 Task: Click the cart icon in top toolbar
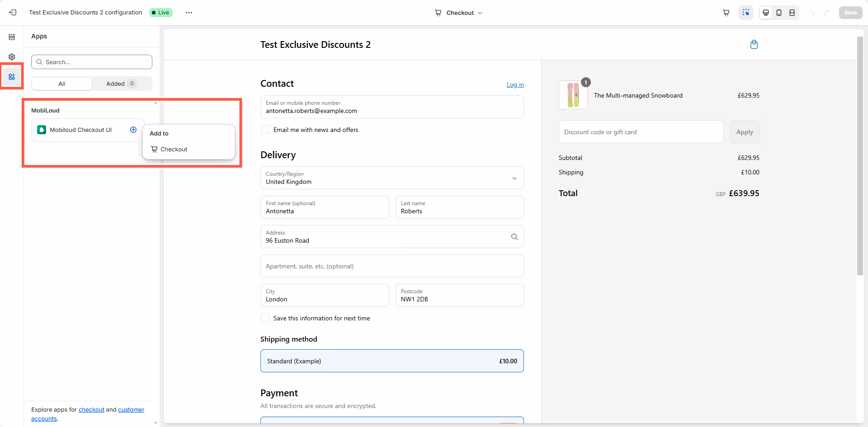click(x=726, y=13)
